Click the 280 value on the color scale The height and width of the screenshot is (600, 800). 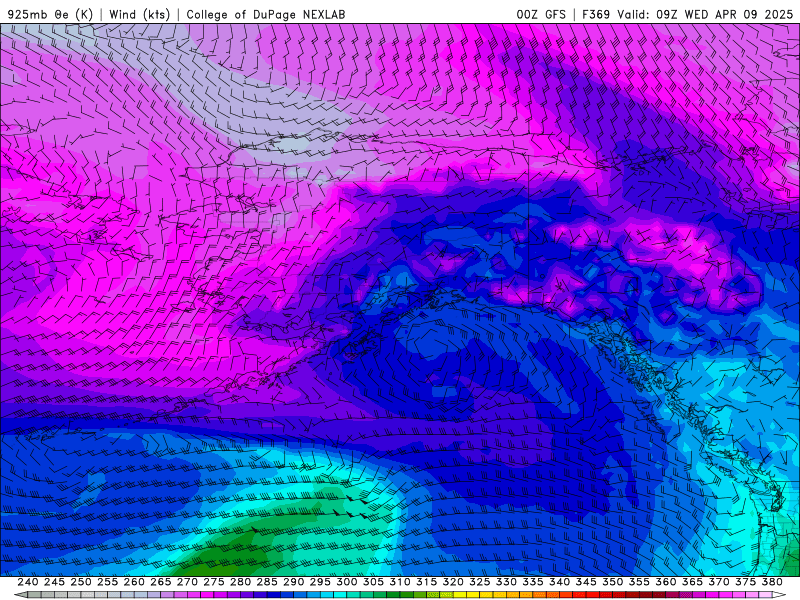(240, 582)
